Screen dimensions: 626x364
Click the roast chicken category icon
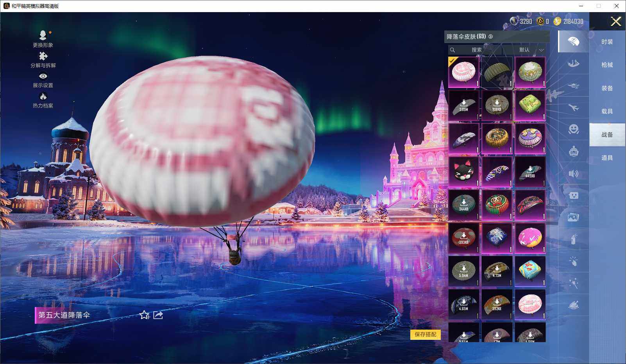(573, 305)
